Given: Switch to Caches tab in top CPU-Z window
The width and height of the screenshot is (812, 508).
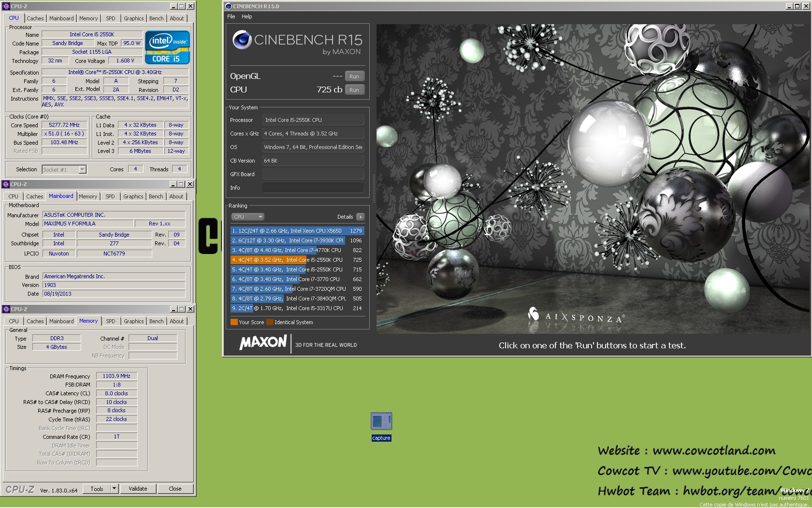Looking at the screenshot, I should [x=35, y=18].
